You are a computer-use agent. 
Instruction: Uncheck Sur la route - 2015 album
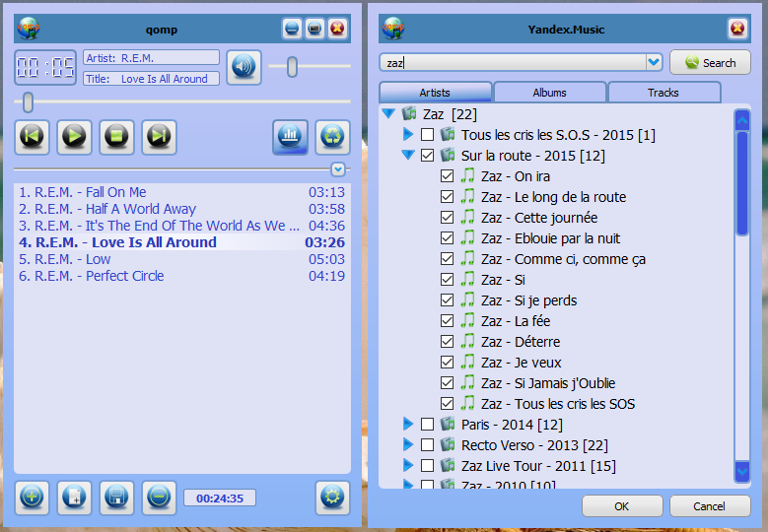tap(427, 155)
